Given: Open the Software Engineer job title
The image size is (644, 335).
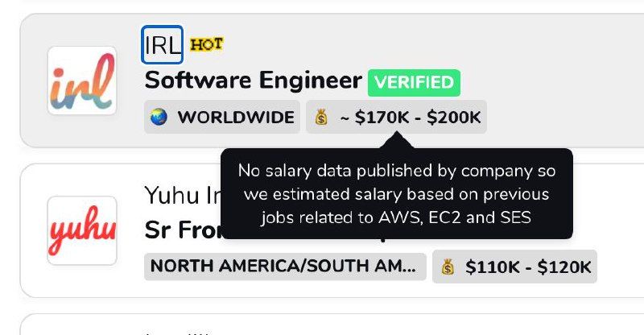Looking at the screenshot, I should coord(253,81).
